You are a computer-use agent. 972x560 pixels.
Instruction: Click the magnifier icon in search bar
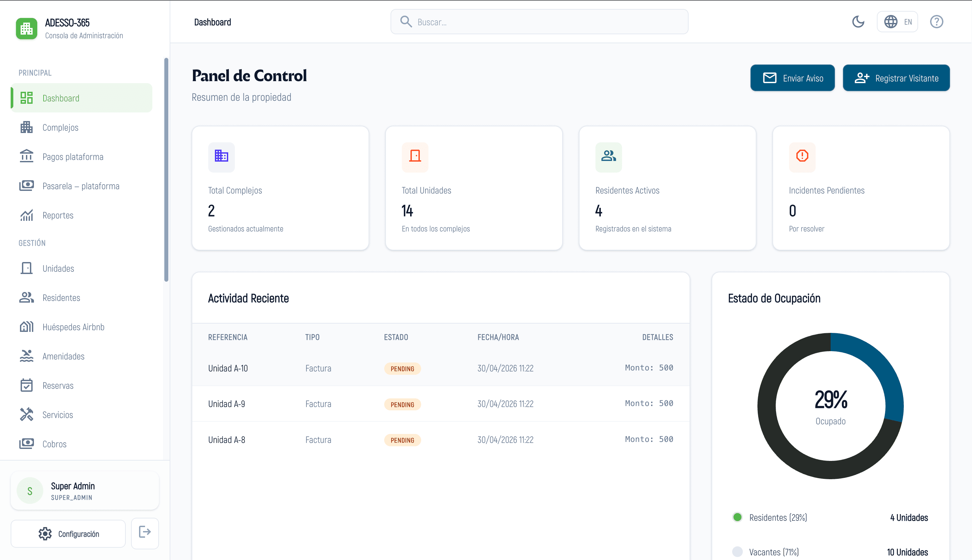coord(406,22)
